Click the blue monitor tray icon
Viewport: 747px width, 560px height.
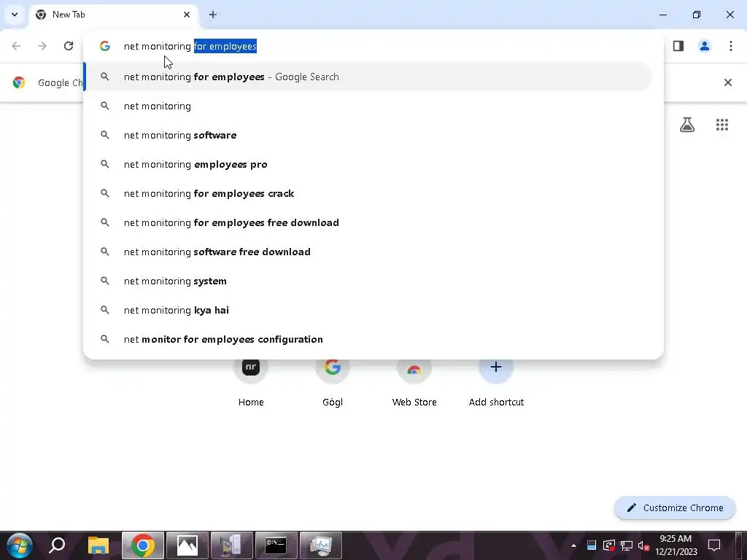(591, 545)
